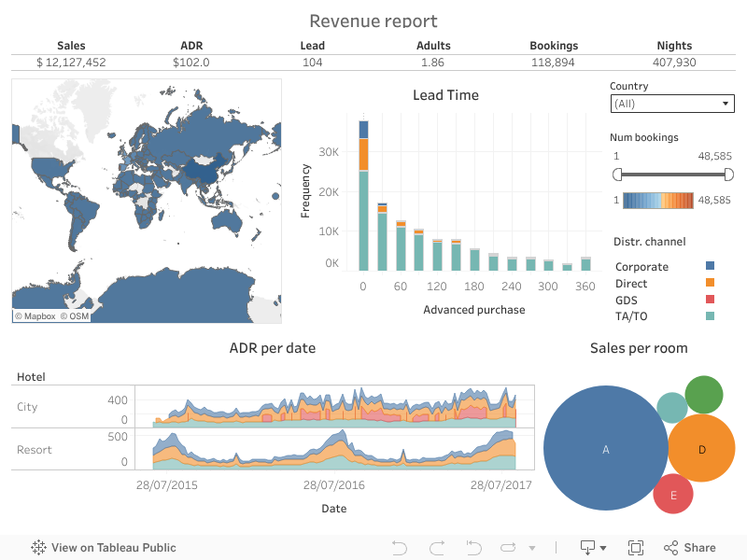Enter full screen mode
This screenshot has width=747, height=560.
point(636,548)
